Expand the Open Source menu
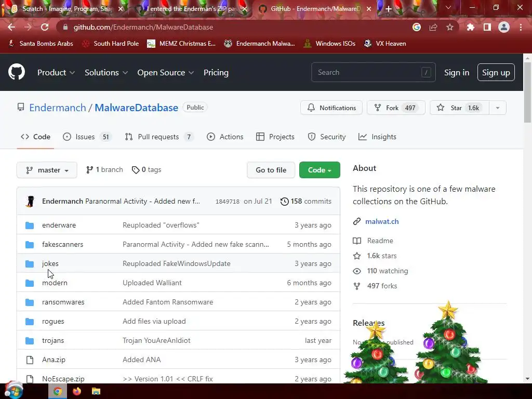 point(166,73)
